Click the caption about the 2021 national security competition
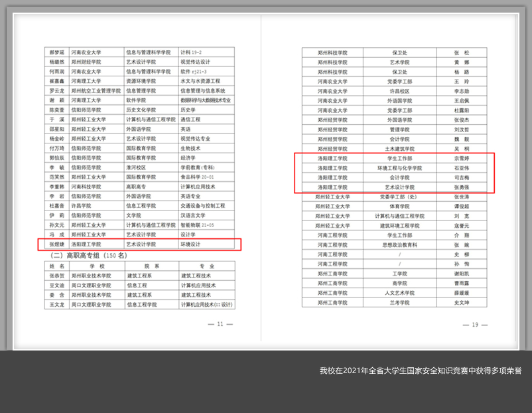This screenshot has width=532, height=413. 420,371
